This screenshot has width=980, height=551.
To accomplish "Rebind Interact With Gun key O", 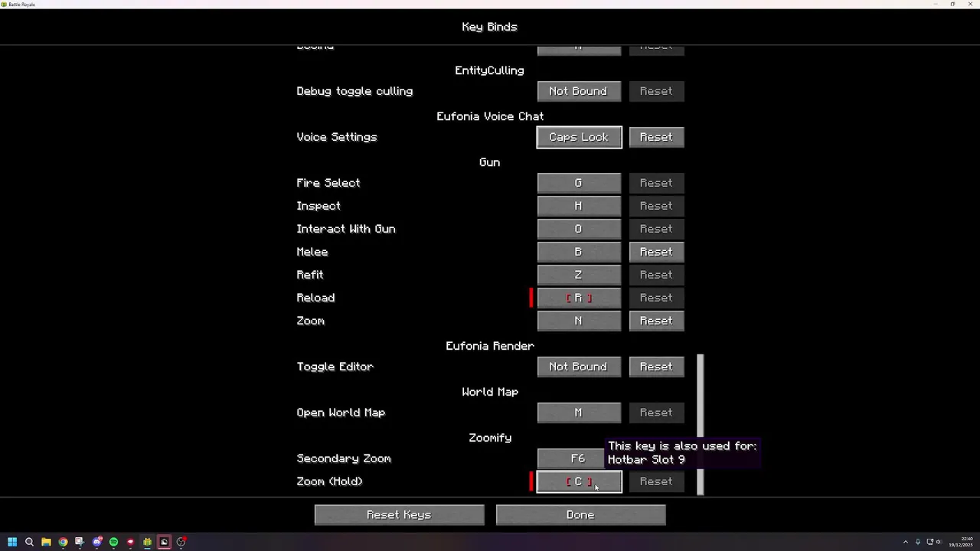I will (579, 229).
